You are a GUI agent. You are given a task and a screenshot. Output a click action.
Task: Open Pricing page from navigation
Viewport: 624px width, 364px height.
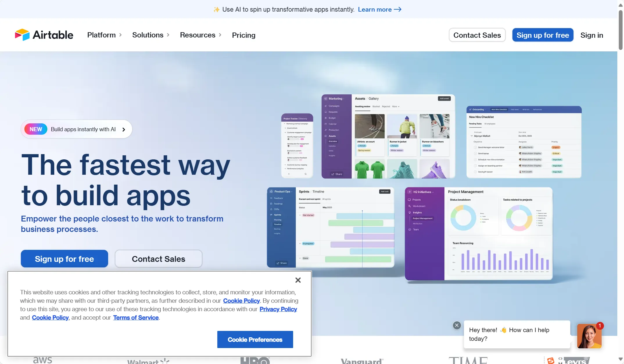pos(243,35)
